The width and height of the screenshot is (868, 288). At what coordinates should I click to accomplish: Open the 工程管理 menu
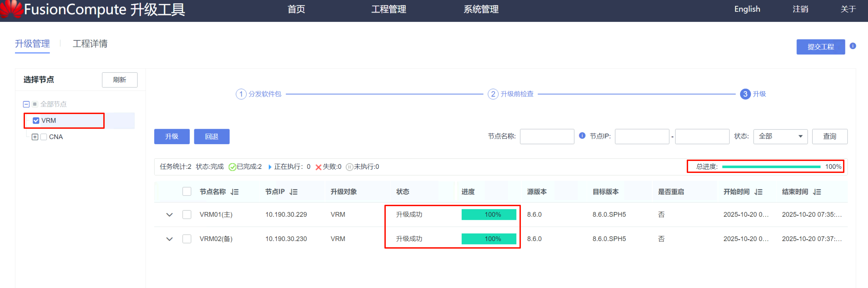[389, 9]
